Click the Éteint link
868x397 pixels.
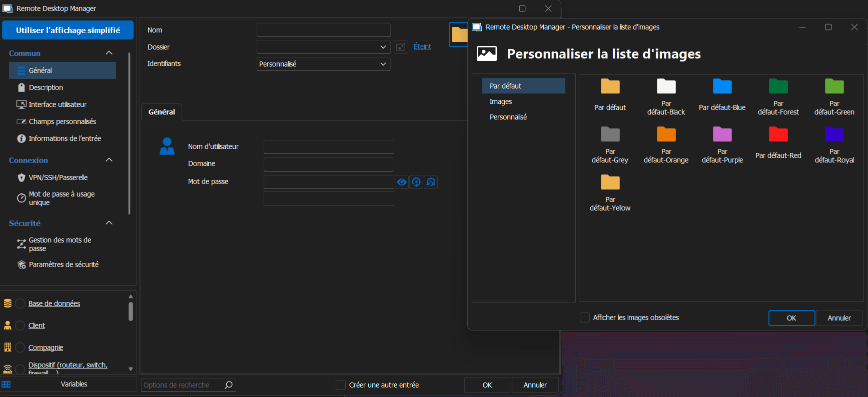(422, 46)
